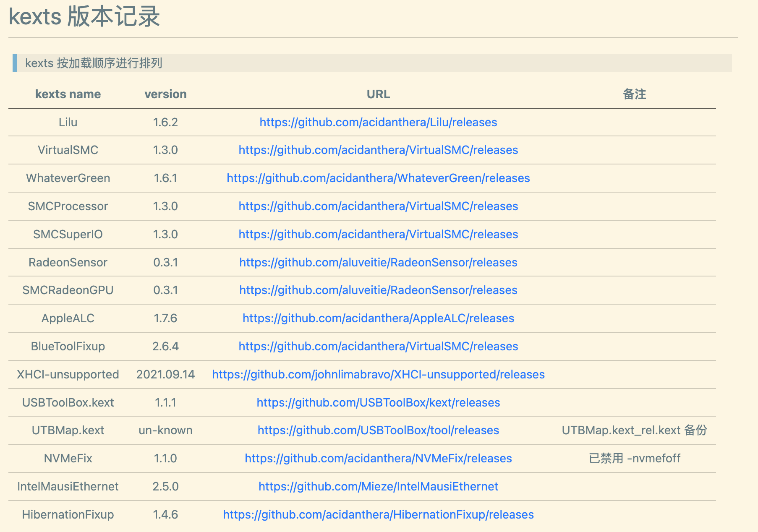Image resolution: width=758 pixels, height=532 pixels.
Task: Click the 'WhateverGreen' name cell
Action: coord(68,178)
